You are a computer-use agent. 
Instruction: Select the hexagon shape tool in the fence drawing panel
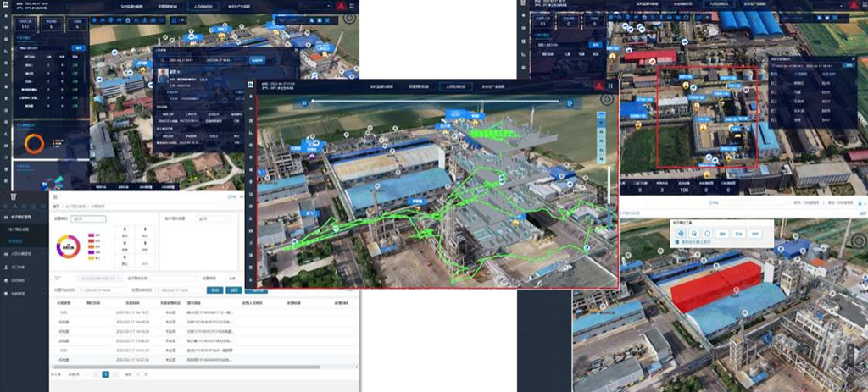[708, 234]
